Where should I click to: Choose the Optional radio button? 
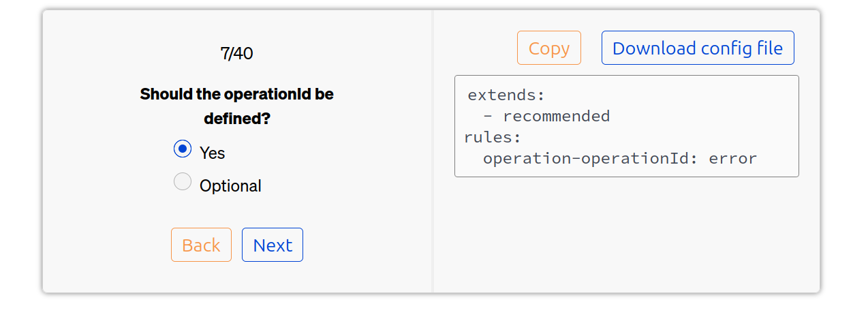coord(183,181)
